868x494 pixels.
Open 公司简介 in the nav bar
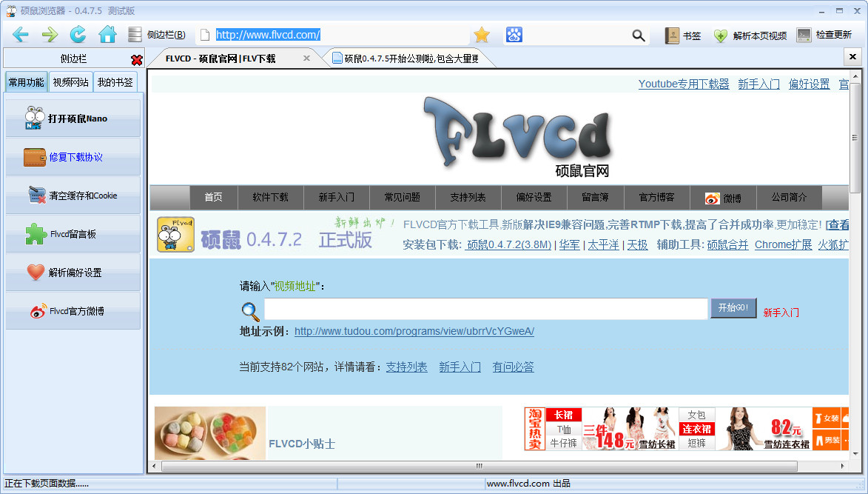pyautogui.click(x=790, y=197)
